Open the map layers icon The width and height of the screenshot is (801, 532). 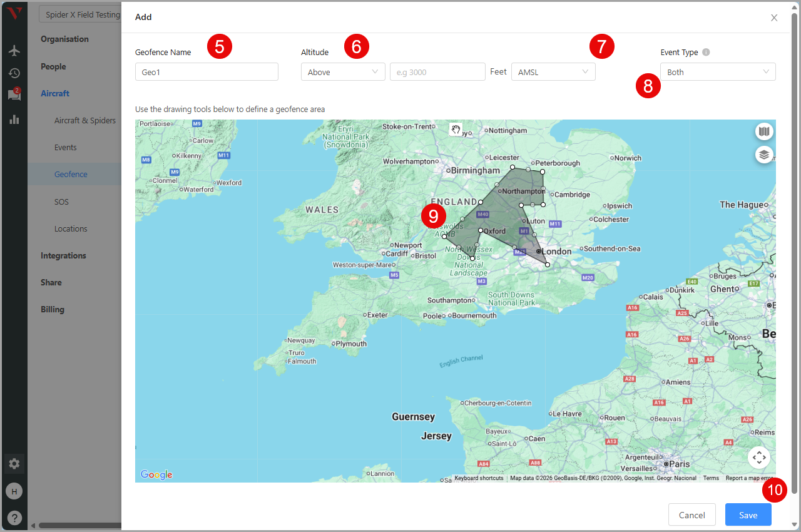tap(763, 154)
